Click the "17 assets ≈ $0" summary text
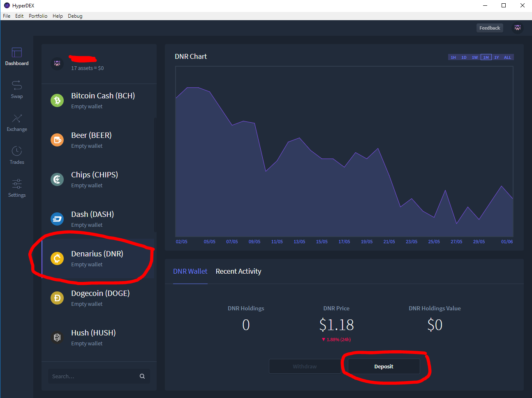Screen dimensions: 532x398 coord(88,68)
